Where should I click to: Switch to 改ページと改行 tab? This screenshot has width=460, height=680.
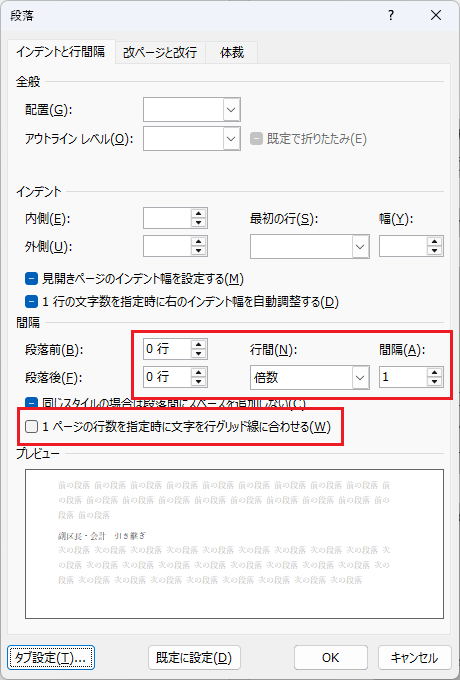tap(160, 52)
